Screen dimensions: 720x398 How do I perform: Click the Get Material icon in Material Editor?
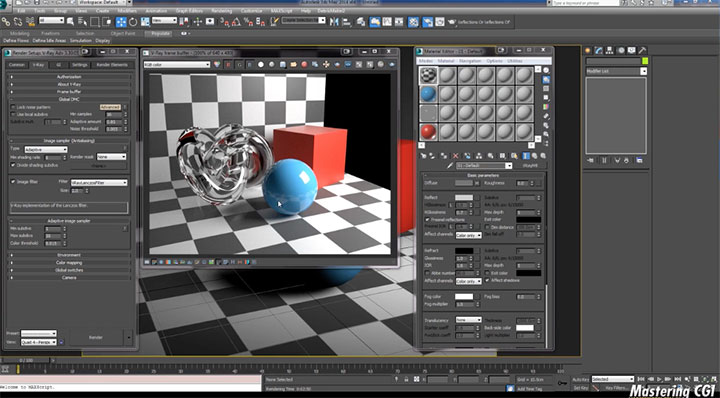[x=423, y=156]
